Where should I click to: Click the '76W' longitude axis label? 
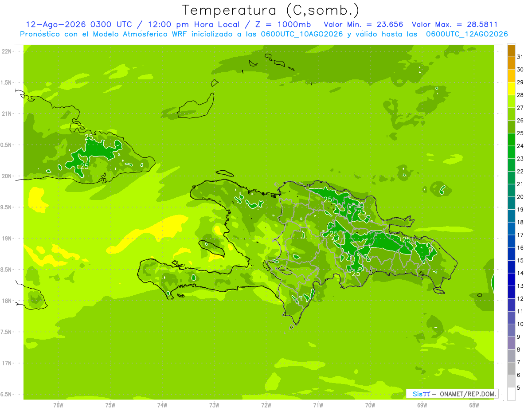tap(58, 405)
